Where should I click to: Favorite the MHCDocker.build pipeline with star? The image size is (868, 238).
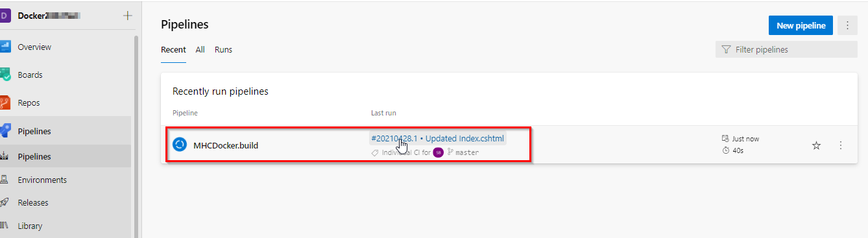(x=817, y=145)
